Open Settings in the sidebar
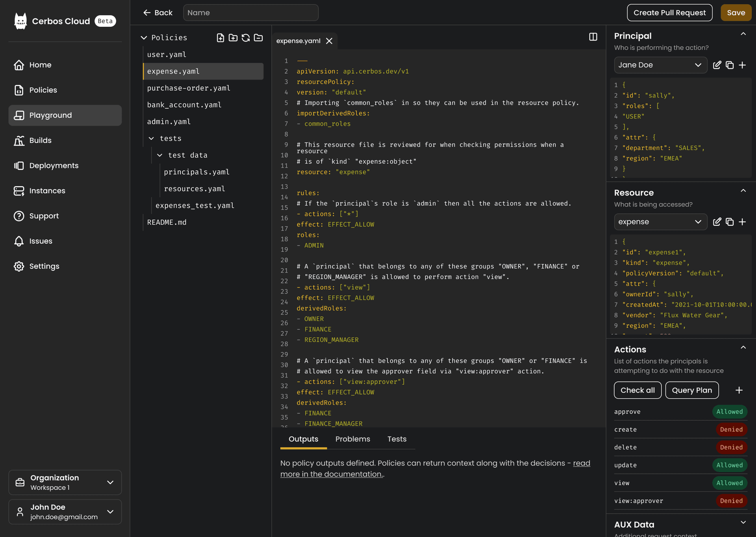Viewport: 756px width, 537px height. point(65,266)
